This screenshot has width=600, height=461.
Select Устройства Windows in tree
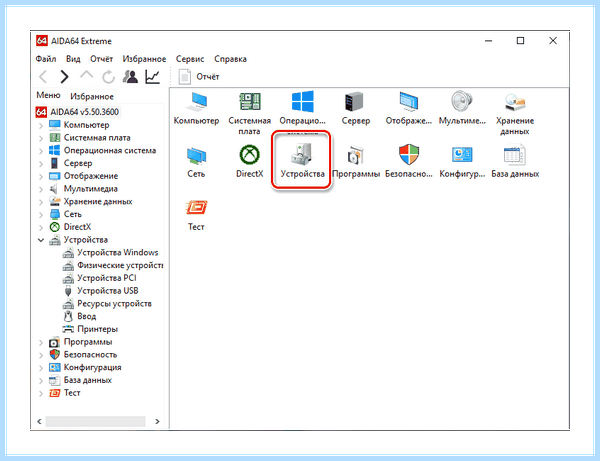pyautogui.click(x=111, y=252)
